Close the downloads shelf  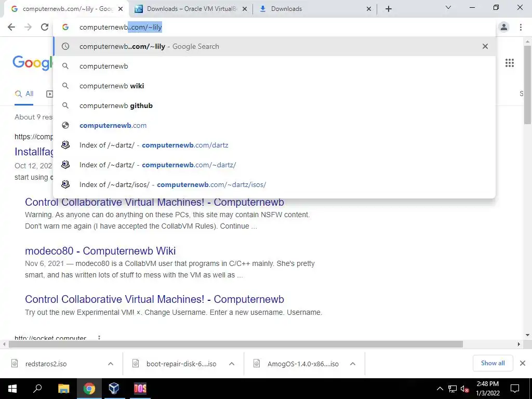[523, 363]
